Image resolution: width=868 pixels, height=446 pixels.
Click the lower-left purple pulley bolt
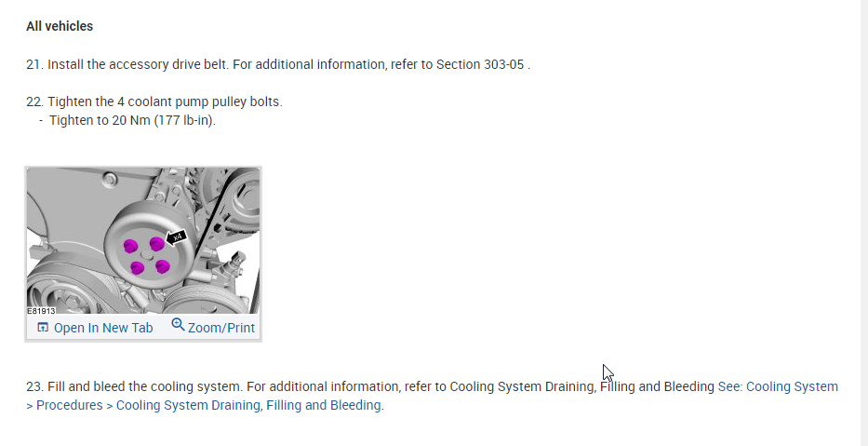[138, 268]
